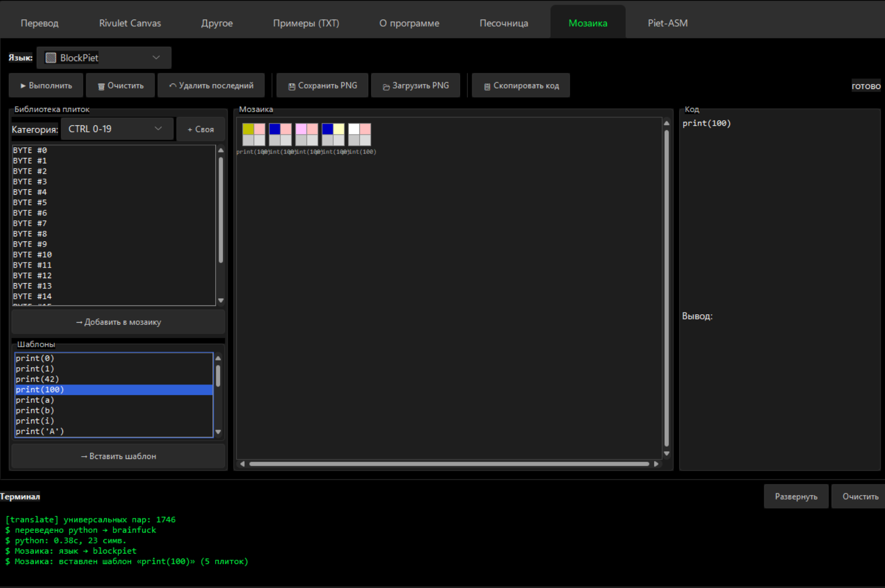Switch to the Piet-ASM tab
This screenshot has height=588, width=885.
click(668, 23)
